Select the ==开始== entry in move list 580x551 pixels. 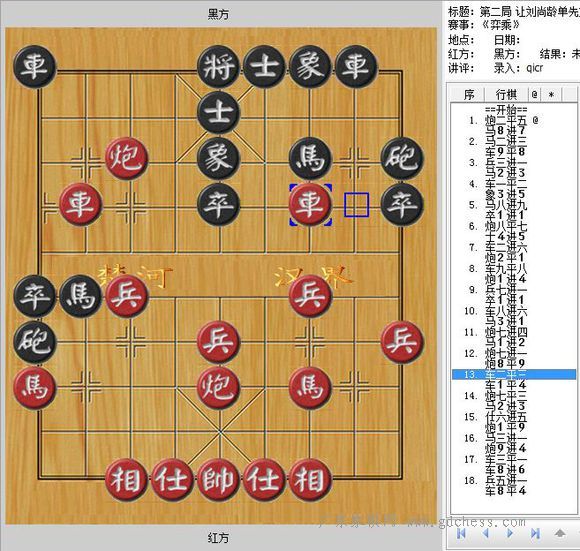tap(506, 110)
